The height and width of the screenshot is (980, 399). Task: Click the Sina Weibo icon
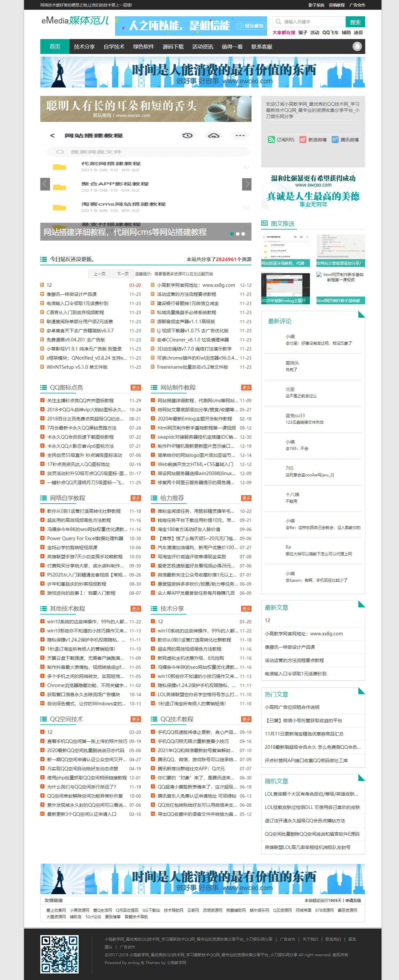(x=302, y=139)
